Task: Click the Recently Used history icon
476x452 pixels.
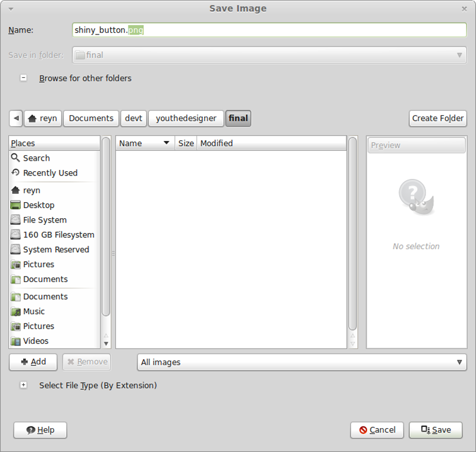Action: (15, 172)
